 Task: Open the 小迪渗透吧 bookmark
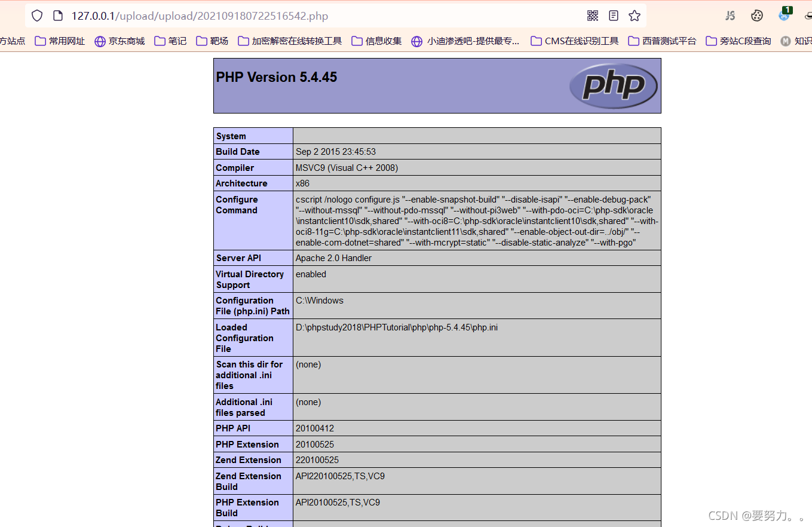pyautogui.click(x=465, y=41)
